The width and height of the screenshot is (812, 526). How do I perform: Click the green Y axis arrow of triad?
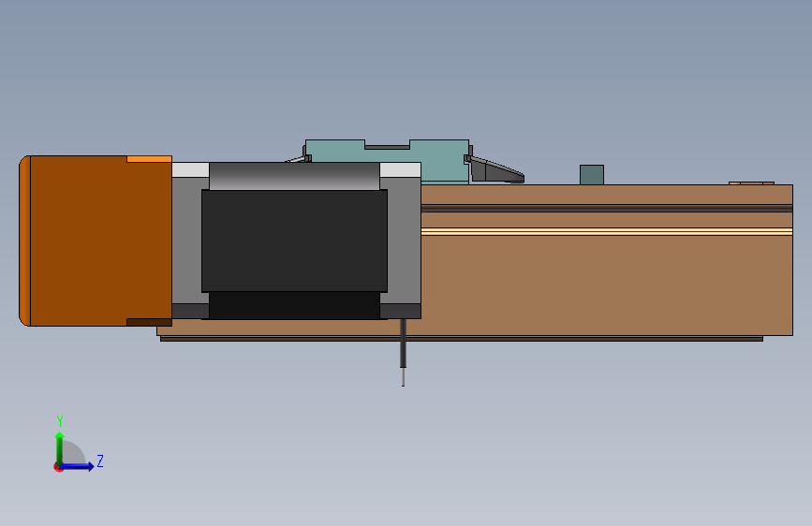click(60, 447)
